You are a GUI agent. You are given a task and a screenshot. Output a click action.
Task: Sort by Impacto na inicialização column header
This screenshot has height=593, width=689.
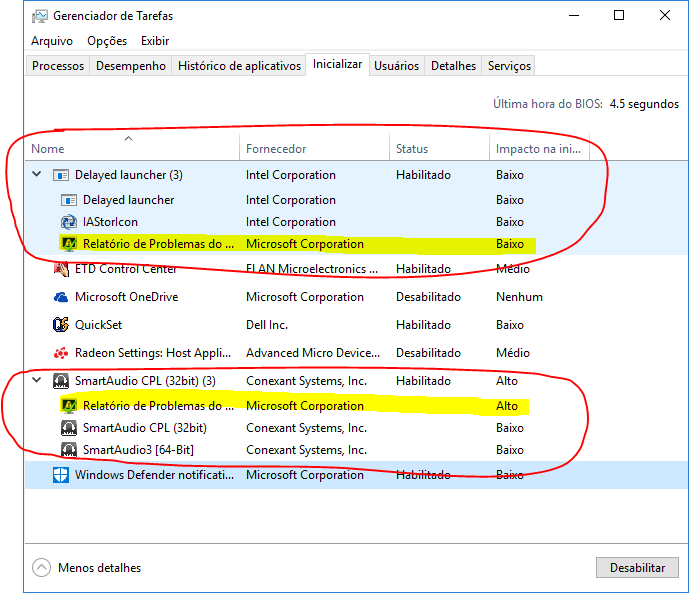pos(539,149)
